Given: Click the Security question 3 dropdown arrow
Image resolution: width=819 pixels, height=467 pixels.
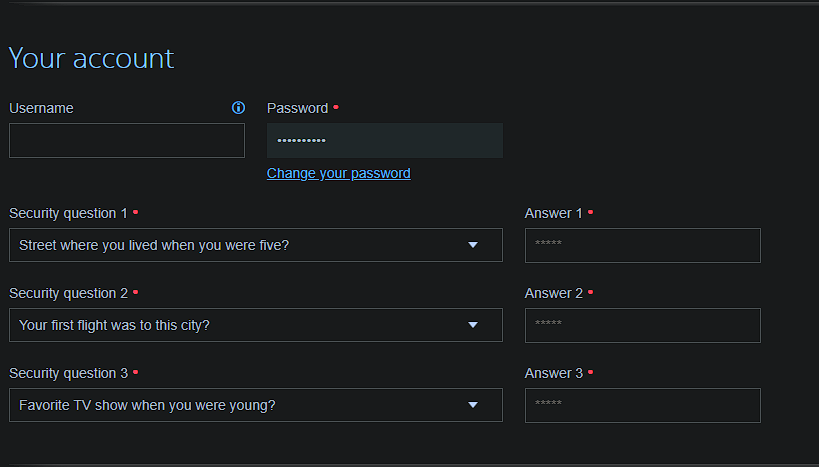Looking at the screenshot, I should 473,405.
